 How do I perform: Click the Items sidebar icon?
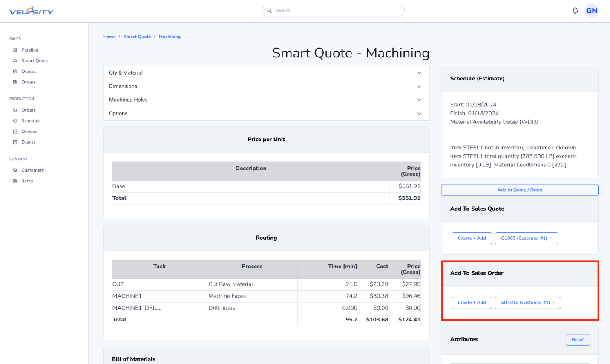pyautogui.click(x=15, y=181)
